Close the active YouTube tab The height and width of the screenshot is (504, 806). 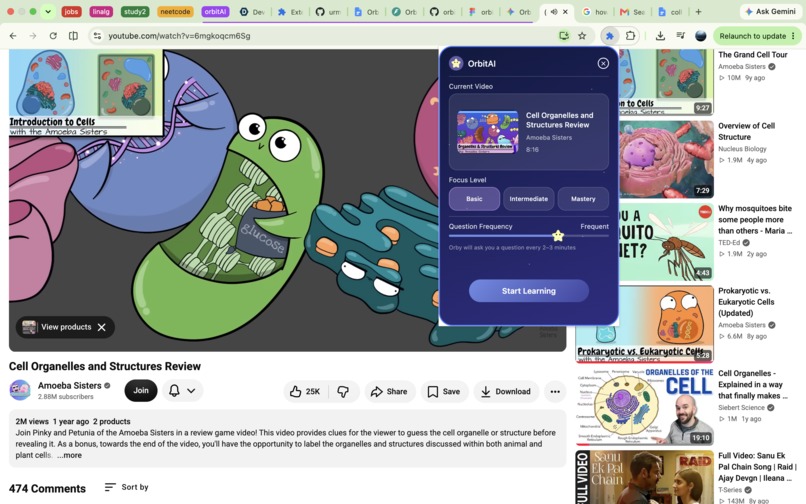click(565, 11)
